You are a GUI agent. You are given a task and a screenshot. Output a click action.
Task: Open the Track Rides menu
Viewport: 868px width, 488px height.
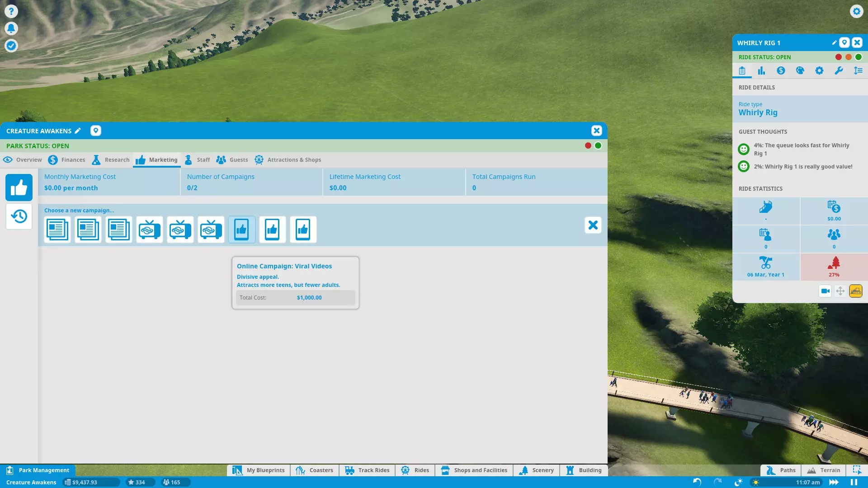click(367, 470)
